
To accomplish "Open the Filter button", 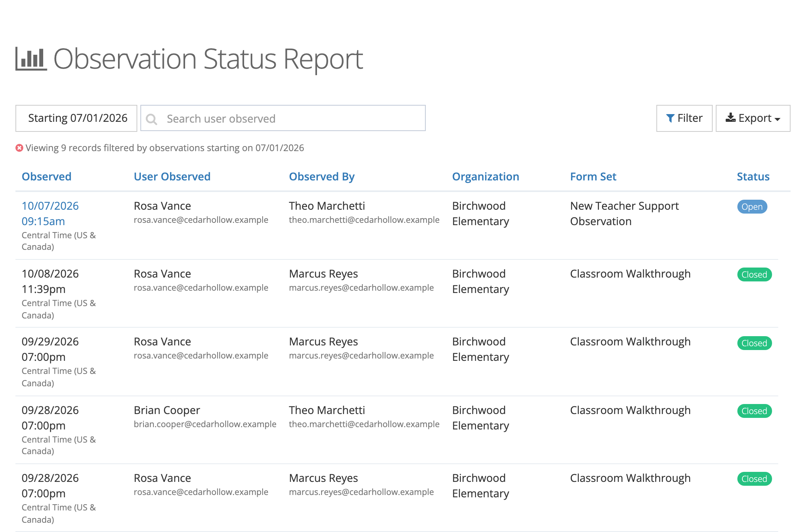I will [x=684, y=118].
